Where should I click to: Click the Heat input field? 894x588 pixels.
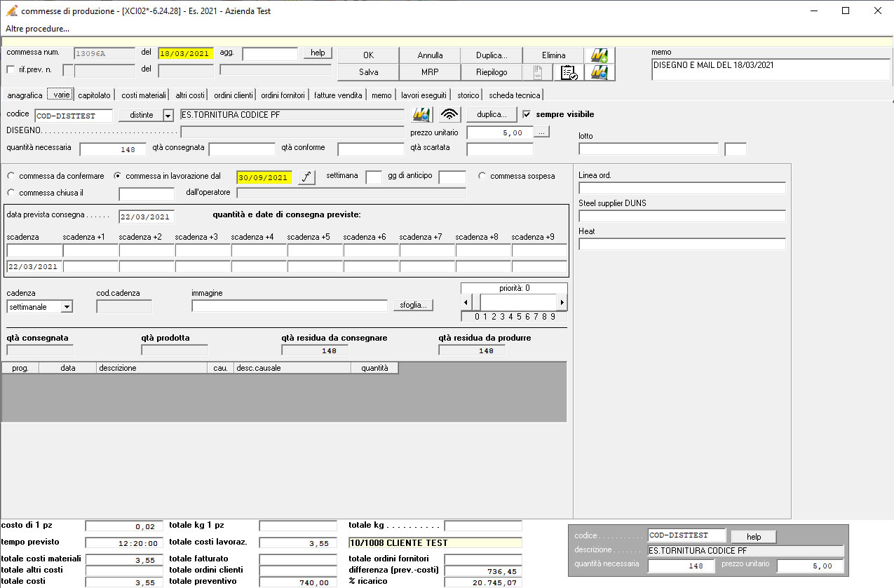tap(682, 244)
